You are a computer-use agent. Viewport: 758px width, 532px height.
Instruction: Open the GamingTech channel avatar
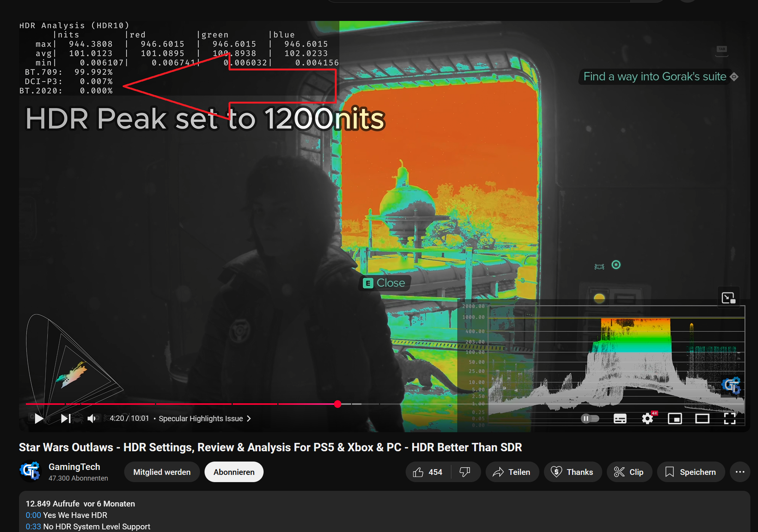click(x=30, y=471)
